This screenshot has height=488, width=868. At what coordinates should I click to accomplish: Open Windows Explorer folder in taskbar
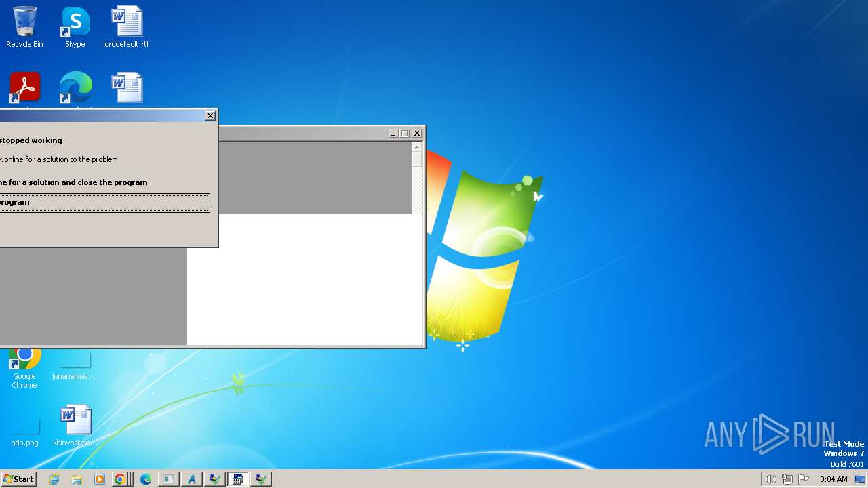pos(77,479)
